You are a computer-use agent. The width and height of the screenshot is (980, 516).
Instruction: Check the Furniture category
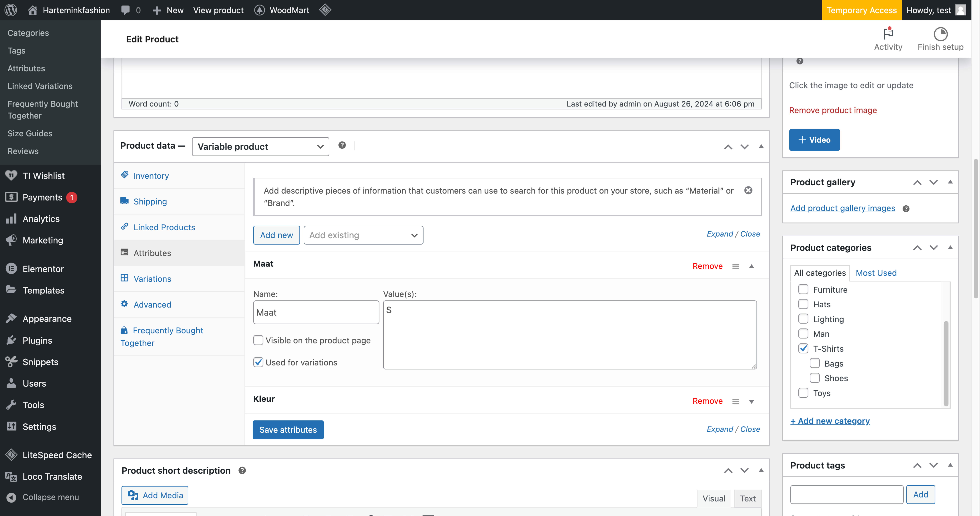(x=803, y=289)
